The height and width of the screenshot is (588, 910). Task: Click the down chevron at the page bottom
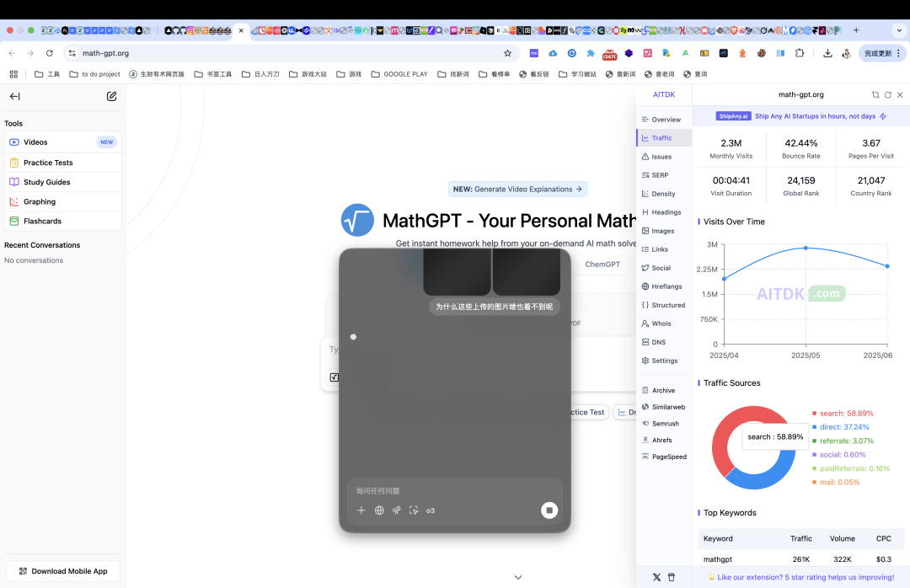[518, 577]
